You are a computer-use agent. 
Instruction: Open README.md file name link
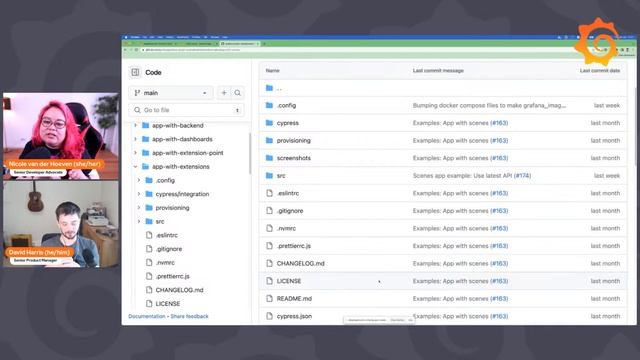pyautogui.click(x=294, y=298)
